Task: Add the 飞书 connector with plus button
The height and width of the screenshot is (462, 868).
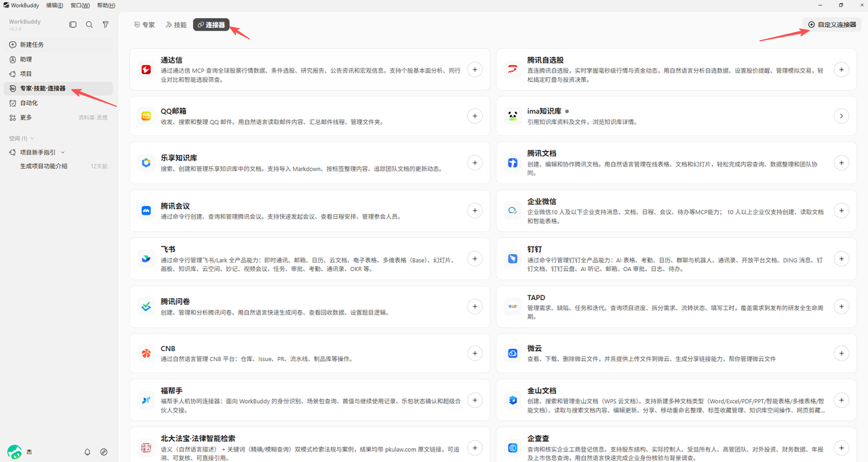Action: click(475, 259)
